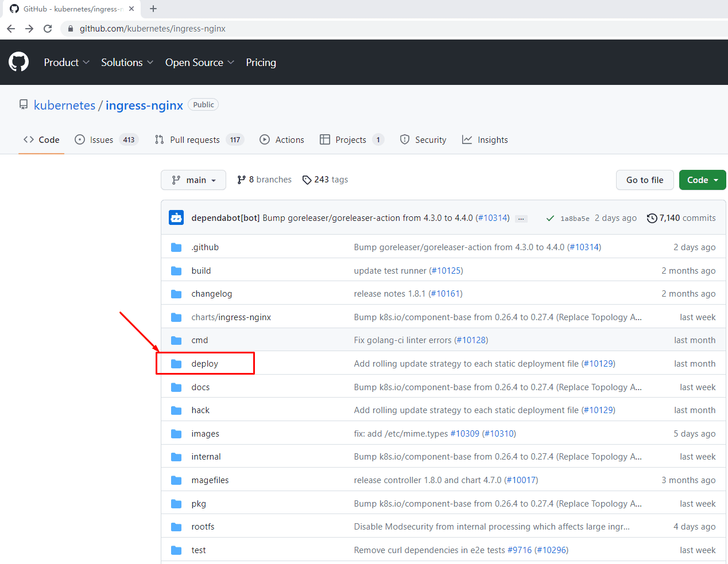Click the cmd folder icon
Viewport: 728px width, 564px height.
pos(176,340)
